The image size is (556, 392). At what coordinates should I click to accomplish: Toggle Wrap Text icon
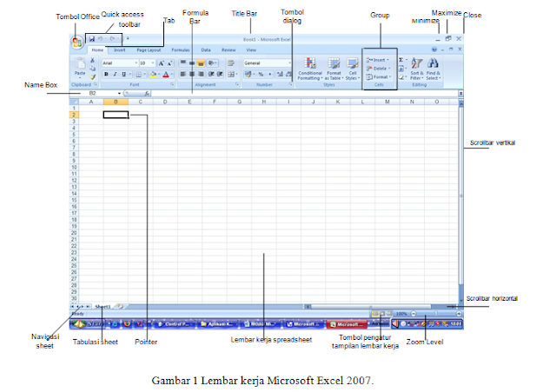tap(231, 63)
